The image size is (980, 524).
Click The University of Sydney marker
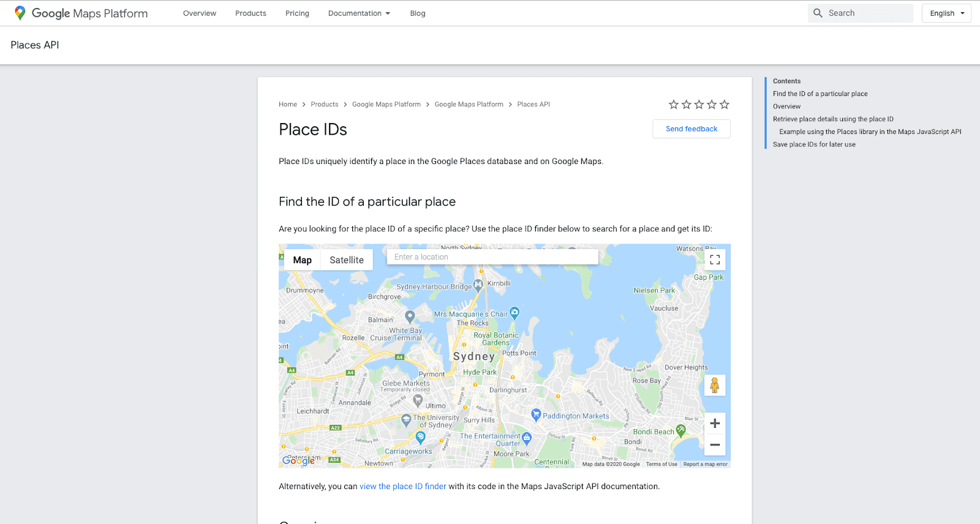[x=406, y=419]
